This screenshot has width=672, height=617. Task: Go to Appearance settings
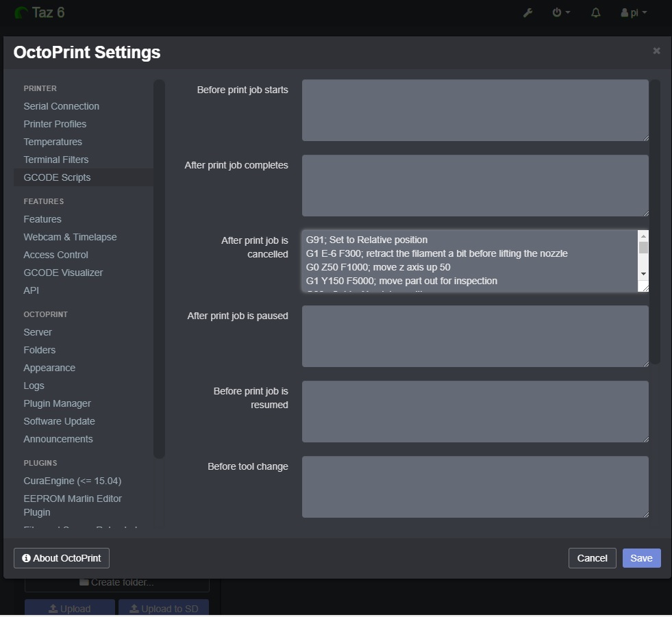49,368
